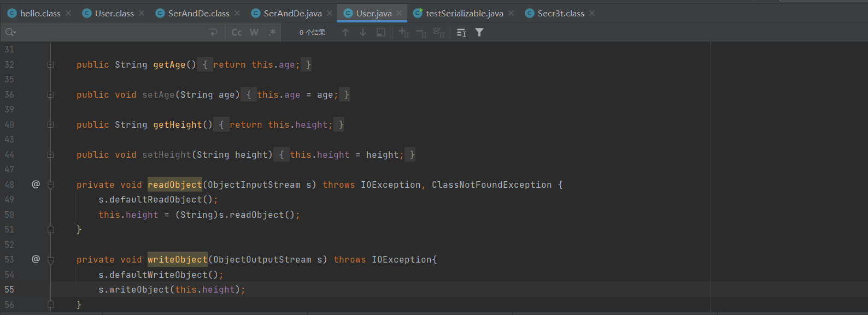Switch to hello.class tab
The height and width of the screenshot is (315, 868).
click(x=40, y=13)
